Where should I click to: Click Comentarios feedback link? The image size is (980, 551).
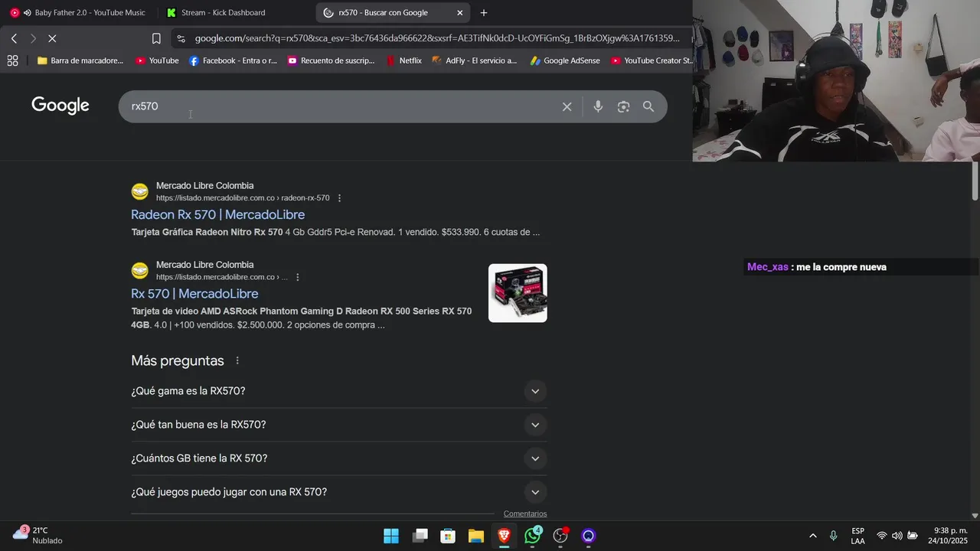coord(525,514)
